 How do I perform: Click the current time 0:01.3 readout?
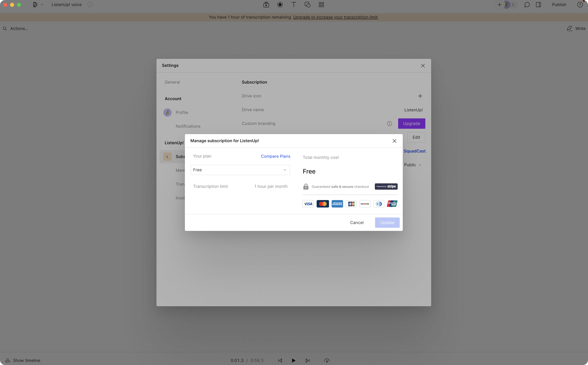[237, 360]
